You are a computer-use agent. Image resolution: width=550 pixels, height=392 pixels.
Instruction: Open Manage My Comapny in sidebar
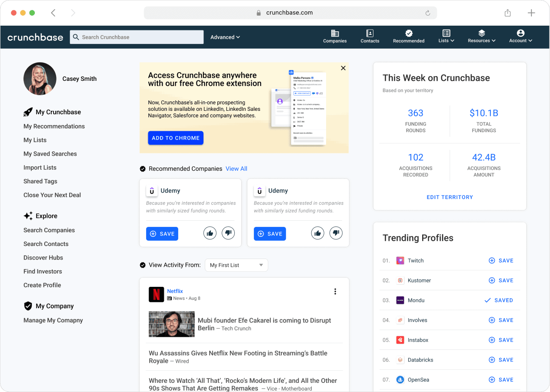tap(53, 320)
